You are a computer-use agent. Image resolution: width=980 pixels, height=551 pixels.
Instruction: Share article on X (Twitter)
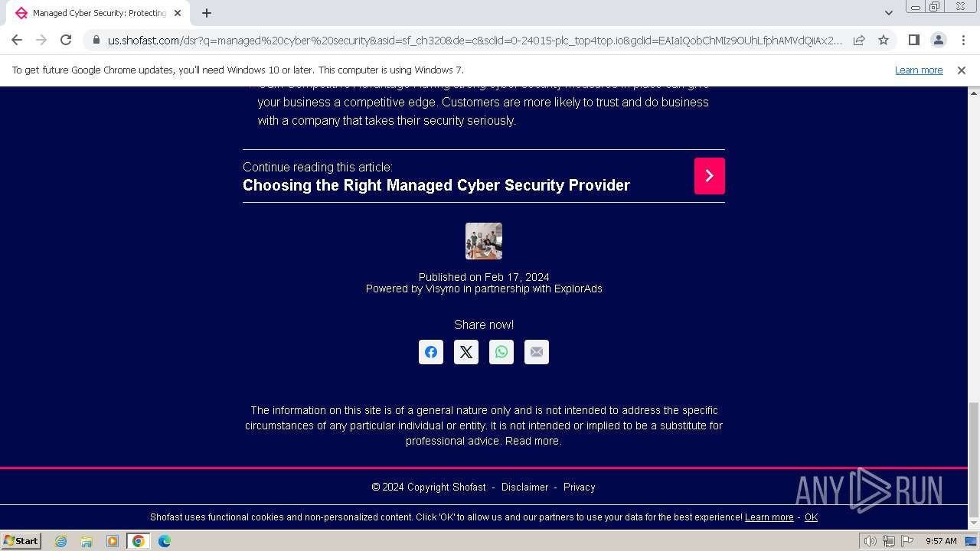(466, 352)
